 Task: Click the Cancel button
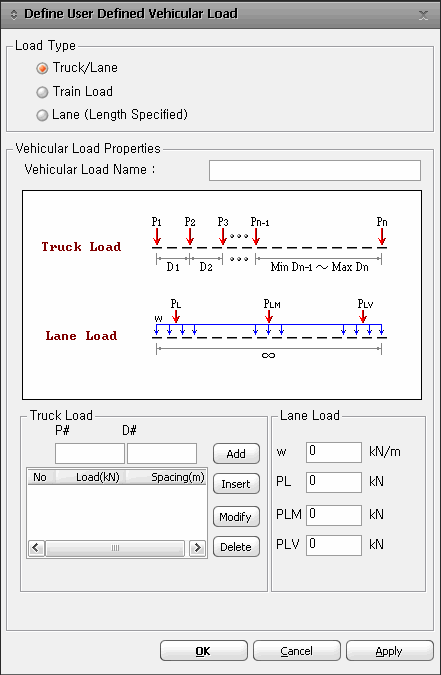tap(297, 650)
